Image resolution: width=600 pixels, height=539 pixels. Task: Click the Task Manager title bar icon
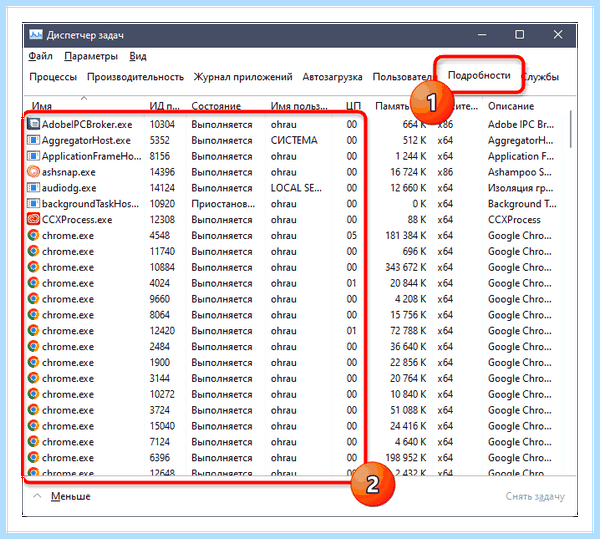(x=36, y=35)
